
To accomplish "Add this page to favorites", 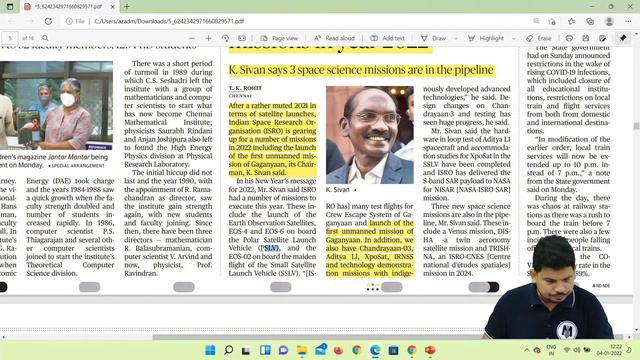I will click(552, 21).
